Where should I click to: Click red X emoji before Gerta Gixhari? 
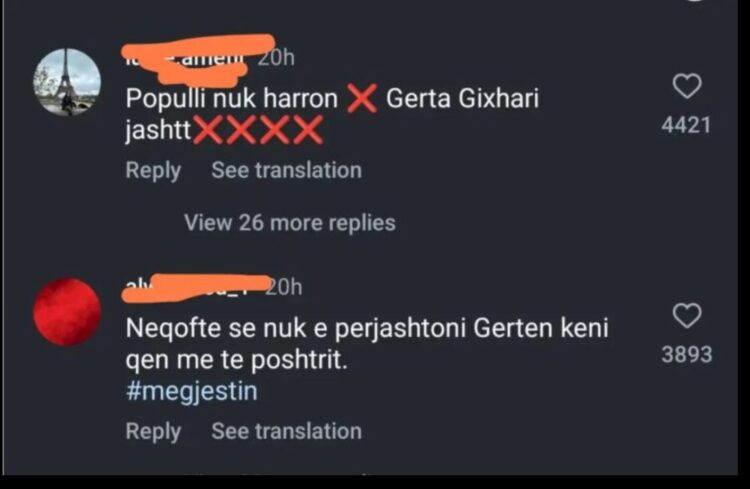pyautogui.click(x=362, y=99)
